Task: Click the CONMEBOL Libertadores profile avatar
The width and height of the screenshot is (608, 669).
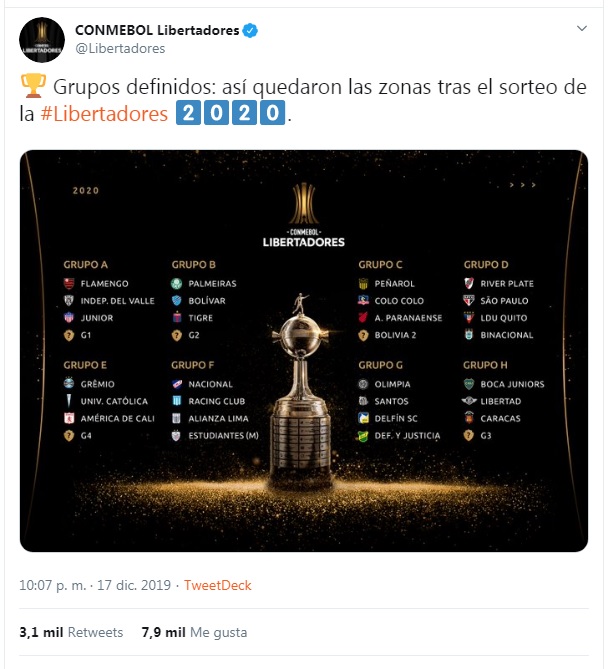Action: (x=39, y=37)
